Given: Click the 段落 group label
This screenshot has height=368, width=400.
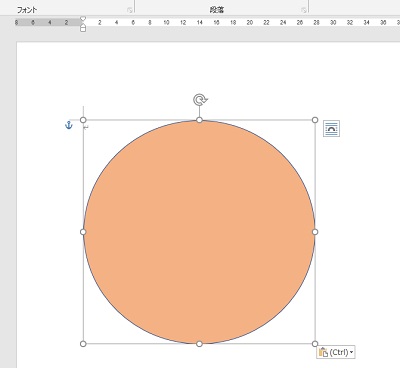Looking at the screenshot, I should [217, 10].
